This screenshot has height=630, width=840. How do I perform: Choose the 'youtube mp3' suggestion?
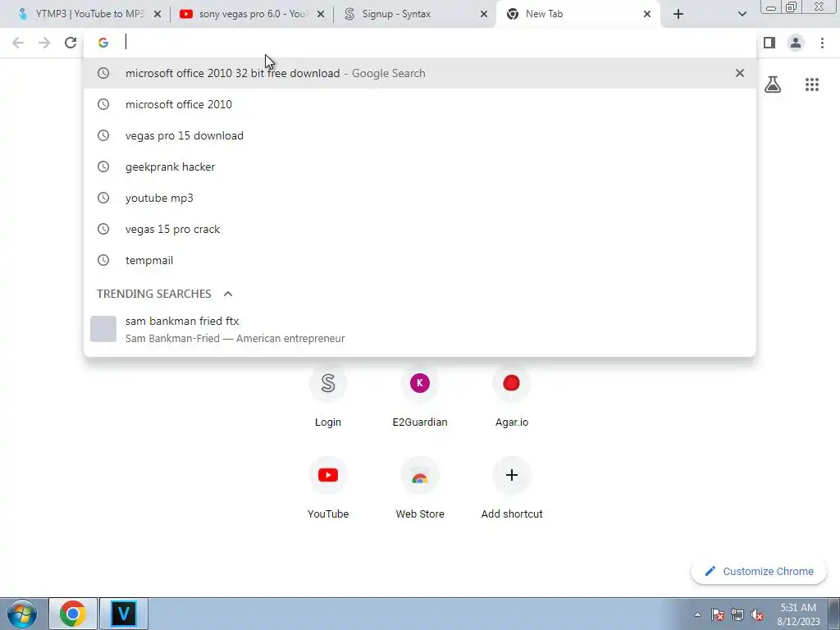tap(419, 198)
